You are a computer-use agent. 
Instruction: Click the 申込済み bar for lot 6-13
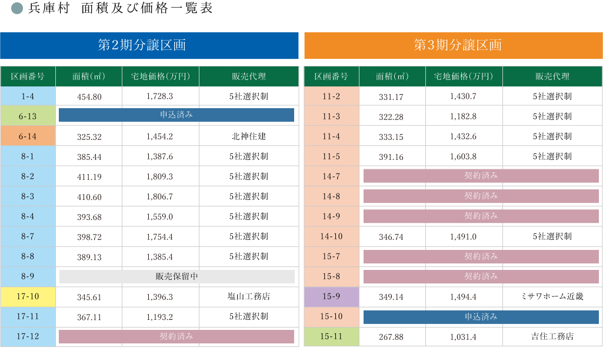click(176, 115)
